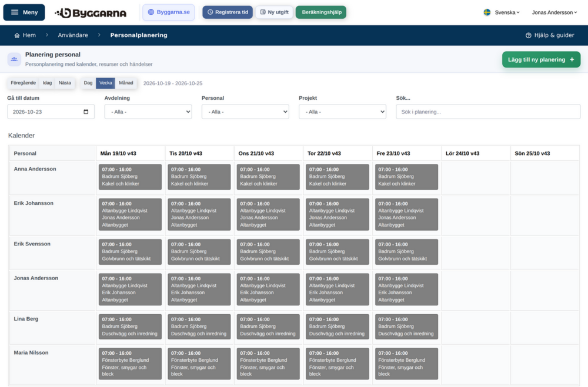The height and width of the screenshot is (387, 588).
Task: Navigate to Användare breadcrumb
Action: tap(73, 35)
